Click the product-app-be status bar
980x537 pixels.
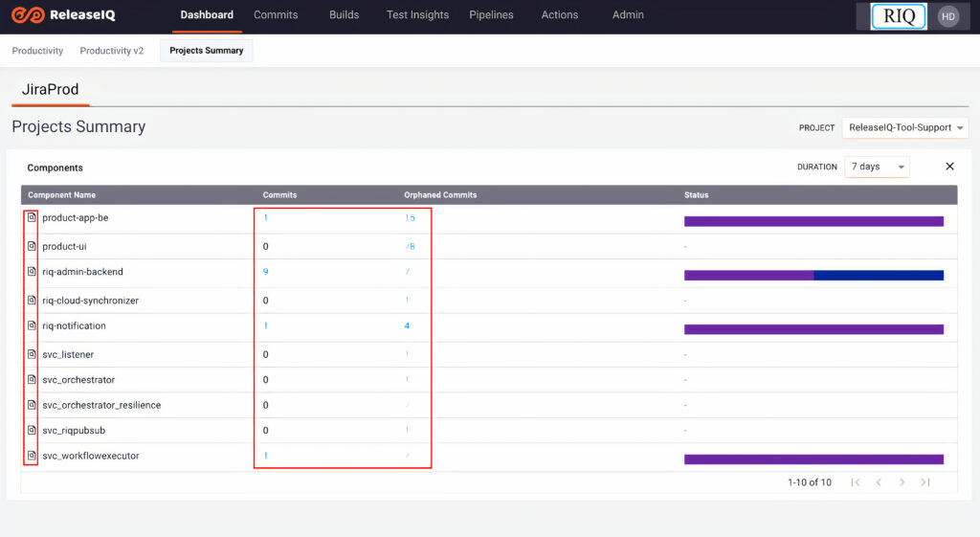coord(813,221)
